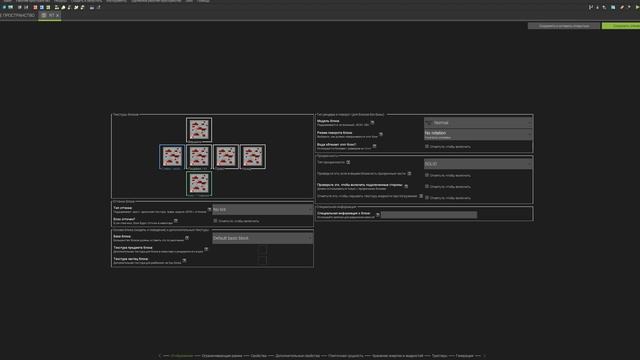
Task: Click the green save element button
Action: click(621, 26)
